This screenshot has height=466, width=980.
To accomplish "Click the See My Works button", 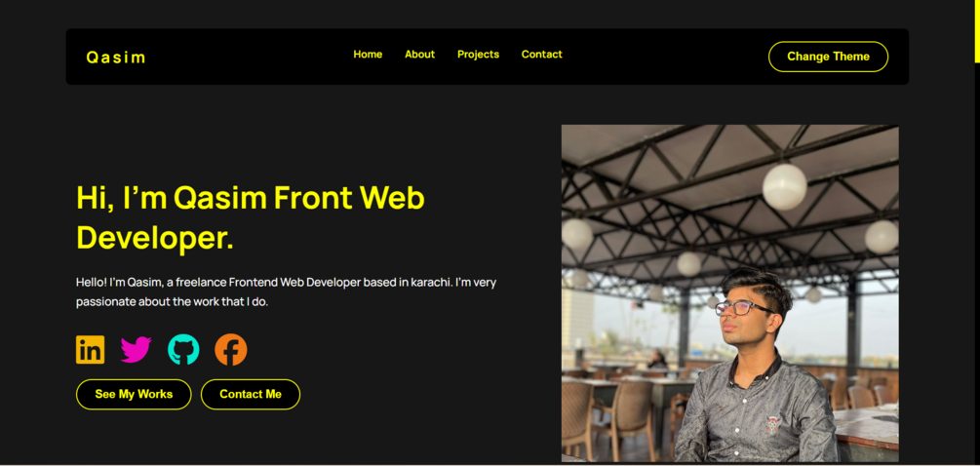I will coord(134,394).
